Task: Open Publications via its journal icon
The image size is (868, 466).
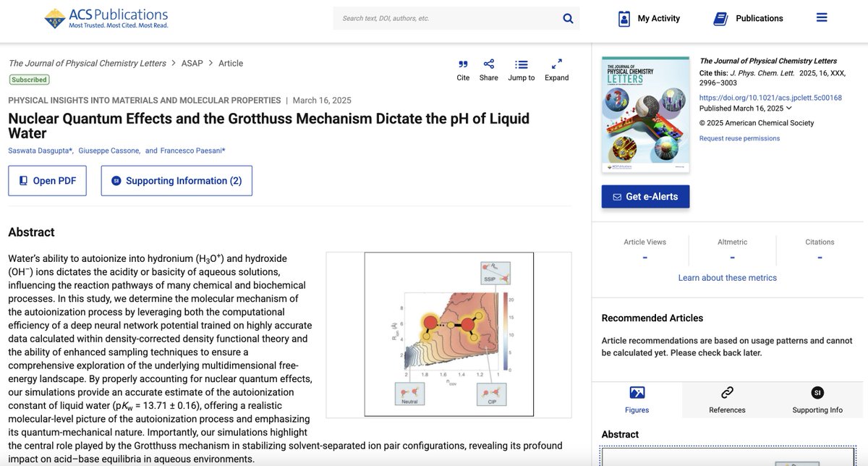Action: click(720, 17)
